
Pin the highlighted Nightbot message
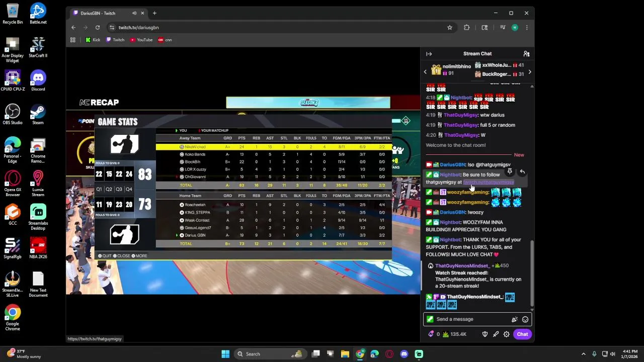[x=510, y=172]
